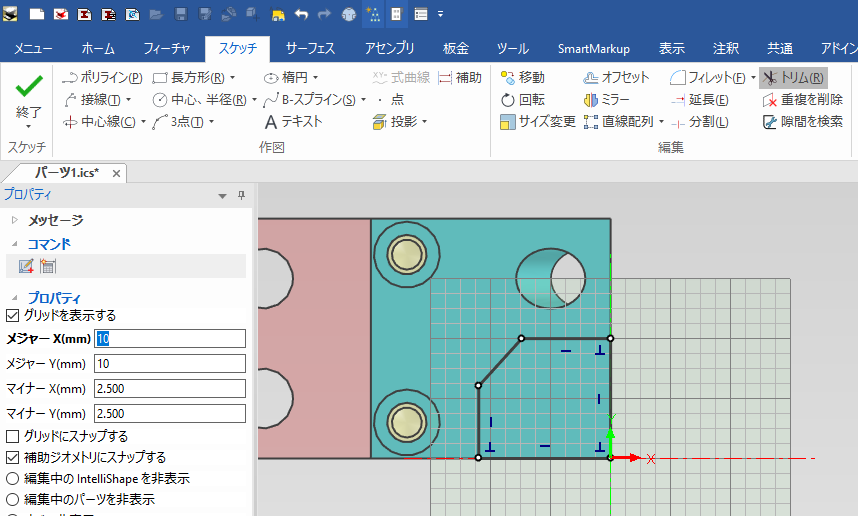Open the 長方形 dropdown arrow
Viewport: 858px width, 516px height.
point(233,77)
